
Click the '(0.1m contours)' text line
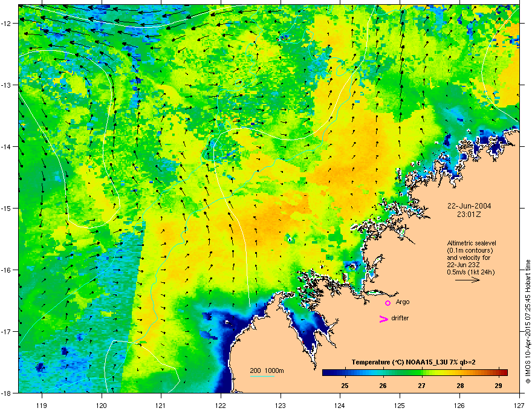(x=470, y=250)
